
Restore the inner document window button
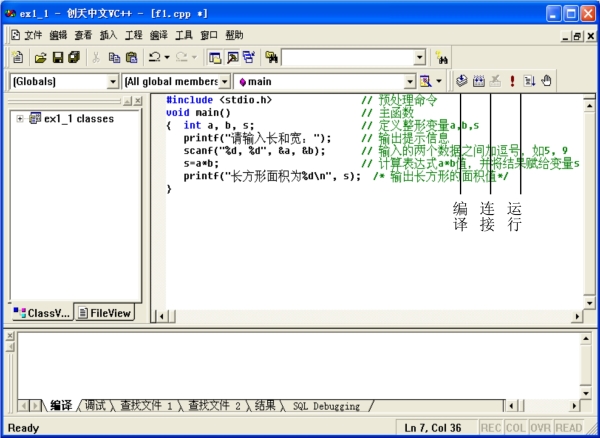point(577,36)
